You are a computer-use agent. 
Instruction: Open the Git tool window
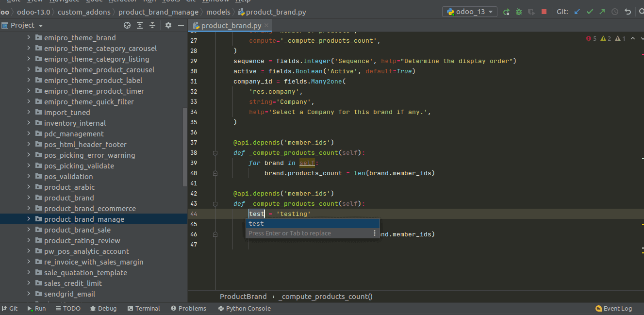click(9, 308)
